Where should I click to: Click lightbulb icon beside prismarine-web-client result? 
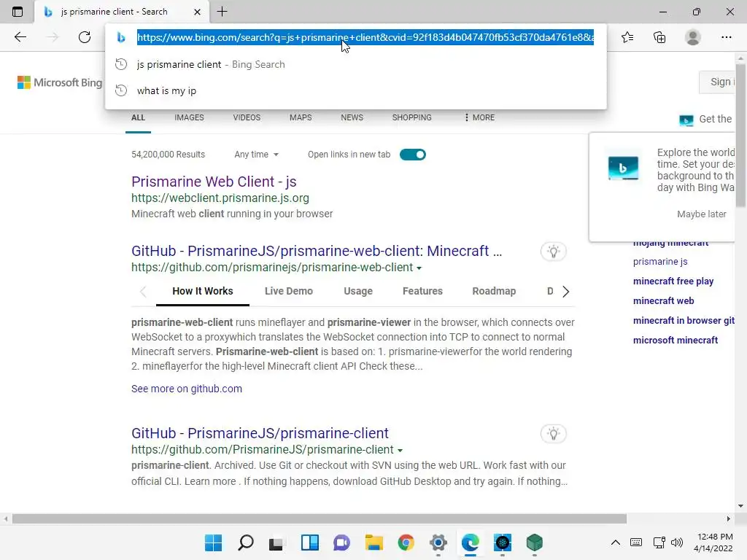[553, 252]
